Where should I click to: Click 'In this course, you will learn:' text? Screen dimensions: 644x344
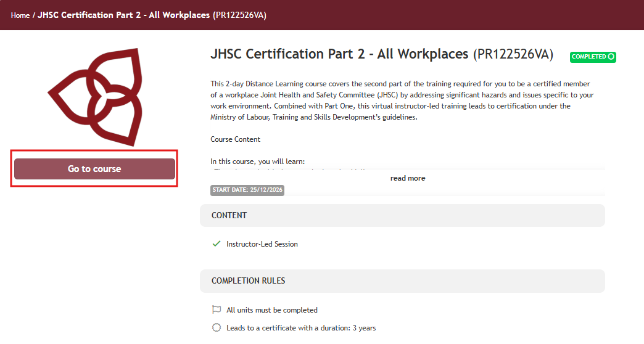(x=257, y=162)
